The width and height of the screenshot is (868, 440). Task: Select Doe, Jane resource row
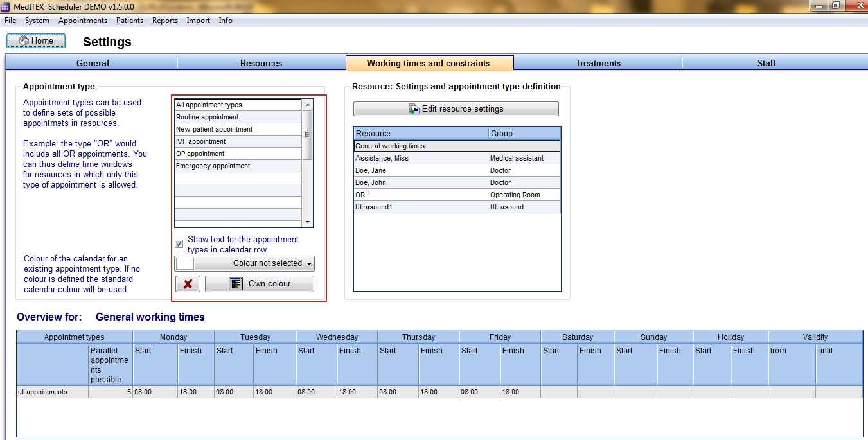[x=457, y=170]
